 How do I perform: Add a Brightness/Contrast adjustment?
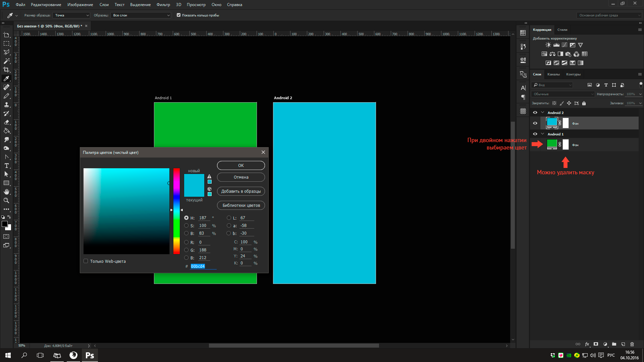tap(548, 45)
